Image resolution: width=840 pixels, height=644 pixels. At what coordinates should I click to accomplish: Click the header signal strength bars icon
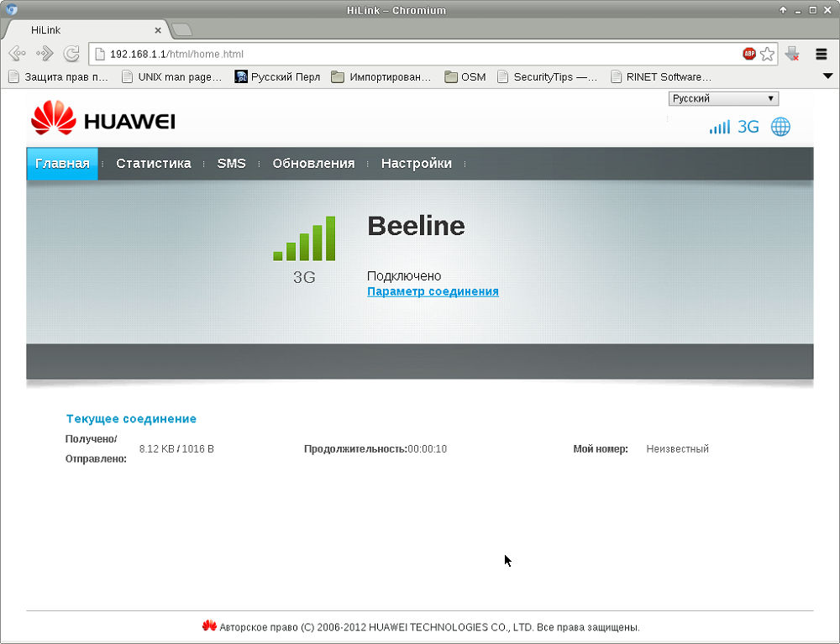tap(720, 127)
